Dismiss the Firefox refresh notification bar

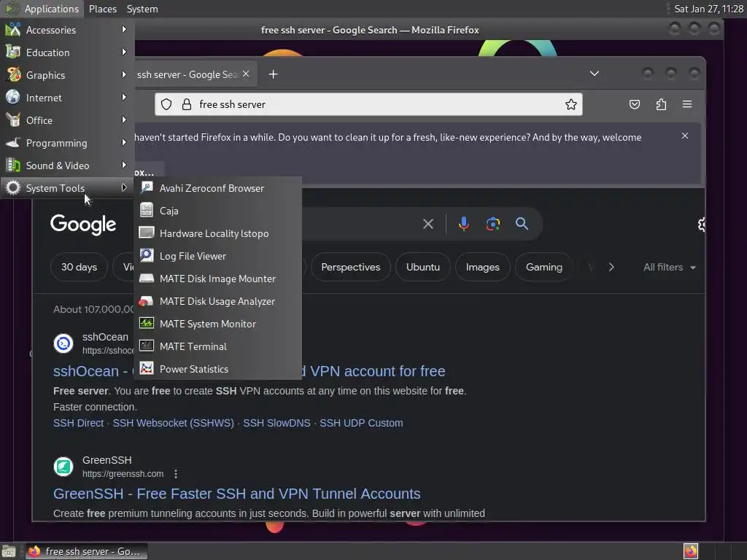coord(684,136)
